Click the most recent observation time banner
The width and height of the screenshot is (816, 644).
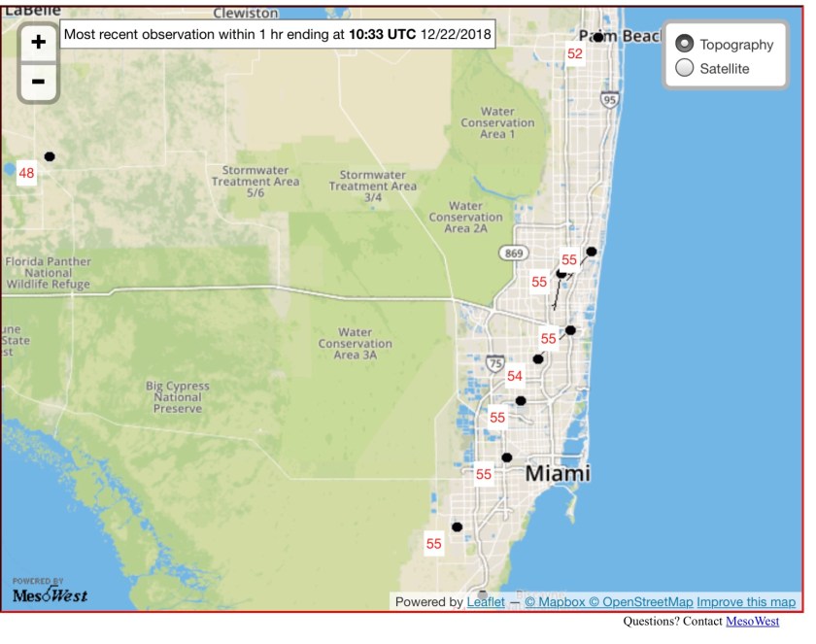277,34
